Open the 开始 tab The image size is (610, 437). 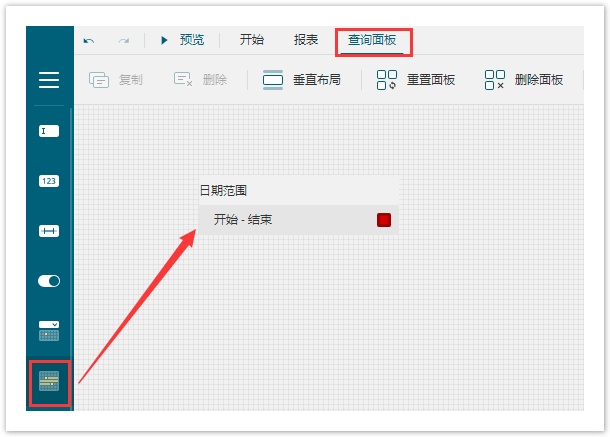[x=252, y=40]
